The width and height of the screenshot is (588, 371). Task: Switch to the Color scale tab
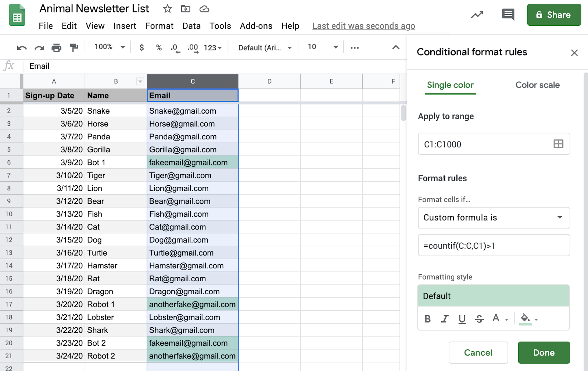pyautogui.click(x=537, y=85)
